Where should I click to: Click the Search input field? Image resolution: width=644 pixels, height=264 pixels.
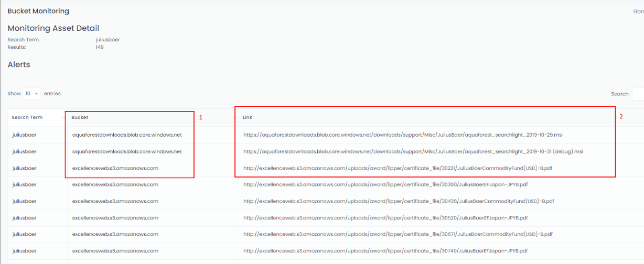click(x=638, y=94)
